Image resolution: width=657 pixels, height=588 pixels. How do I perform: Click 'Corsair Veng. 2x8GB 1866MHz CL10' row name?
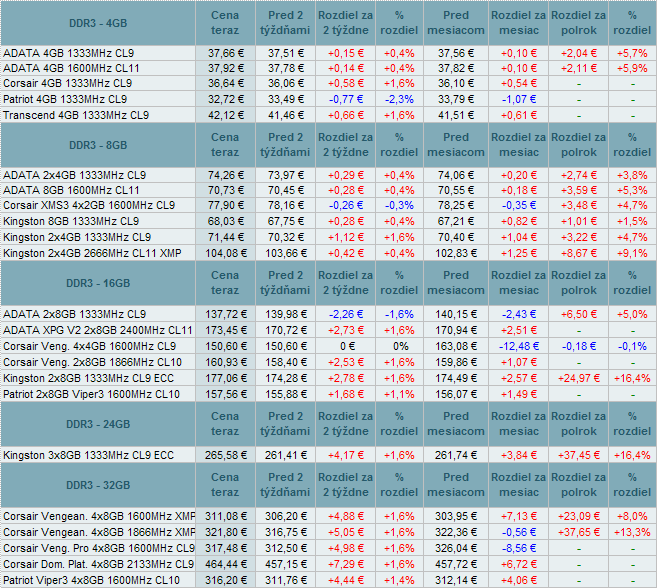coord(92,362)
